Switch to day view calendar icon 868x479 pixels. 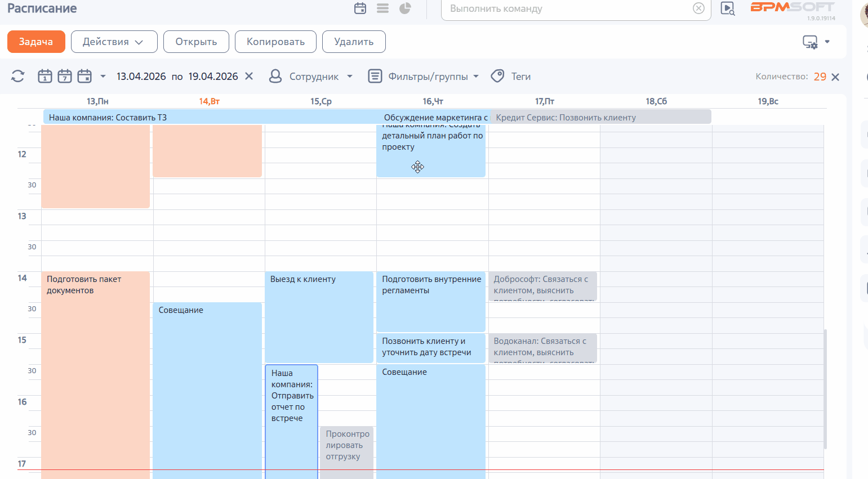pyautogui.click(x=45, y=76)
